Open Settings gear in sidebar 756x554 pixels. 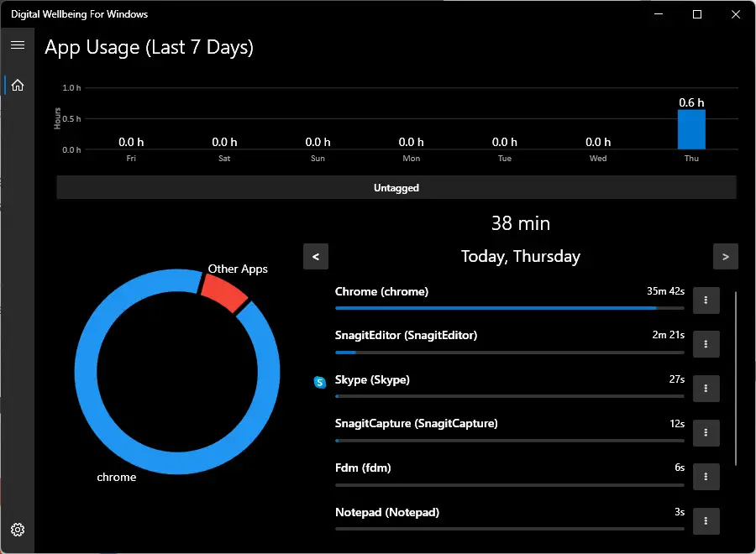[x=18, y=530]
